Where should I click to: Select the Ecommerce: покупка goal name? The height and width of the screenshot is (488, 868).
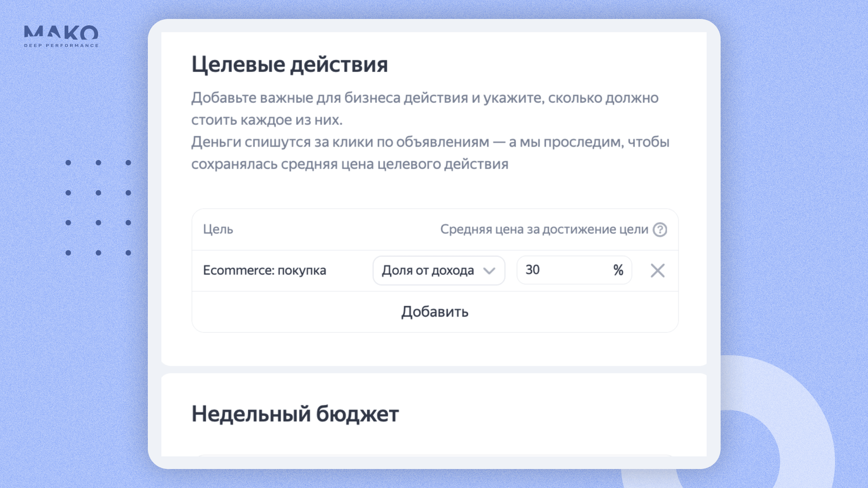(264, 270)
